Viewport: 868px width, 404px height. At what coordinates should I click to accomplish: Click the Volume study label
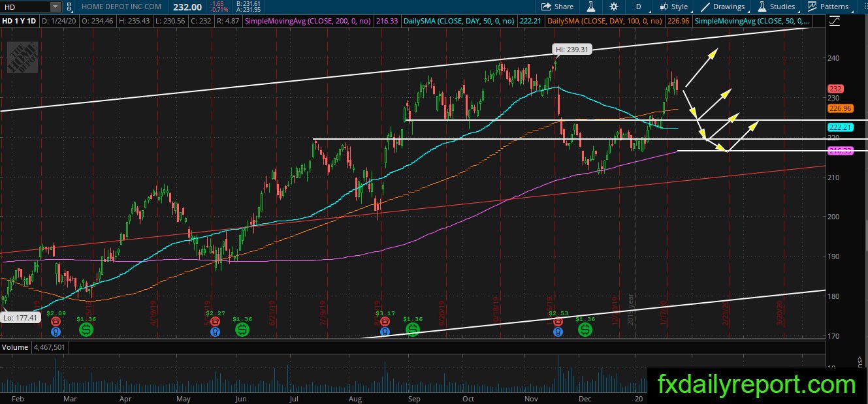tap(14, 347)
